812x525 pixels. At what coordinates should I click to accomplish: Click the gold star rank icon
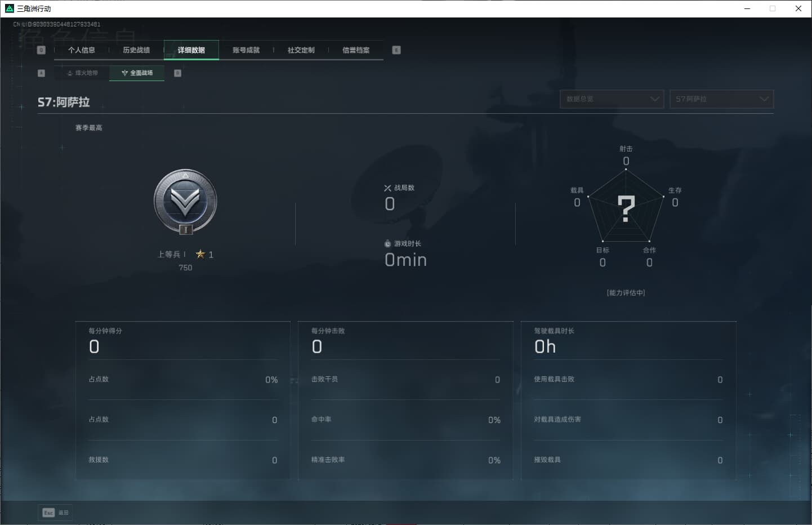(200, 255)
